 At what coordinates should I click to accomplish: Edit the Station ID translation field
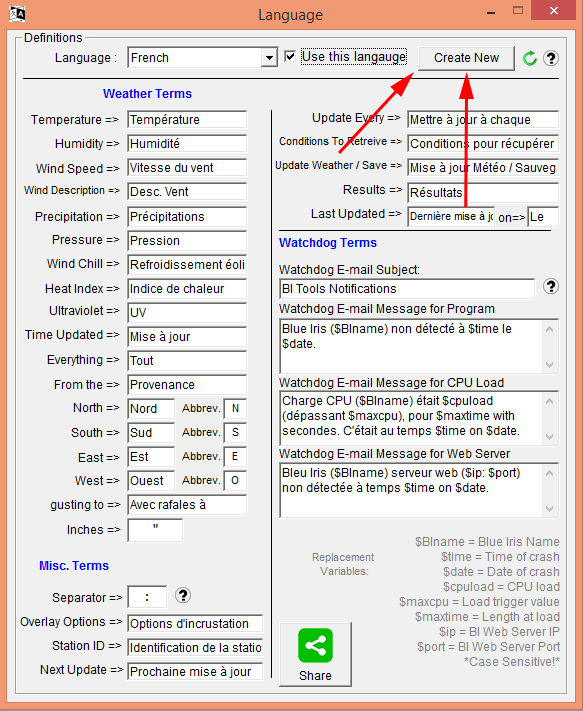click(195, 648)
